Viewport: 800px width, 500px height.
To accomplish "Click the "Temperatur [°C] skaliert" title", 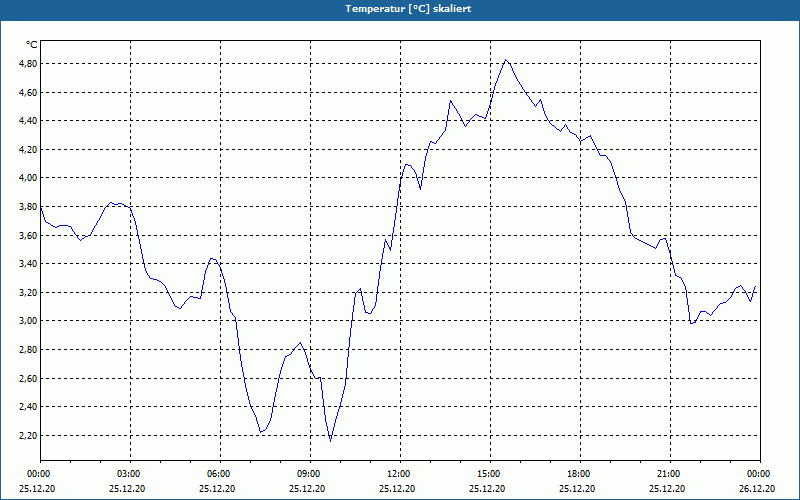I will tap(408, 9).
